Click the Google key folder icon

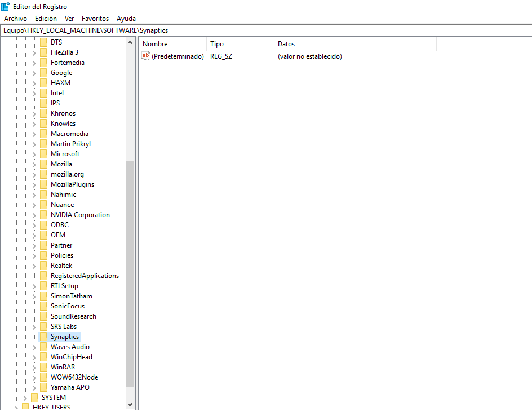[x=43, y=73]
